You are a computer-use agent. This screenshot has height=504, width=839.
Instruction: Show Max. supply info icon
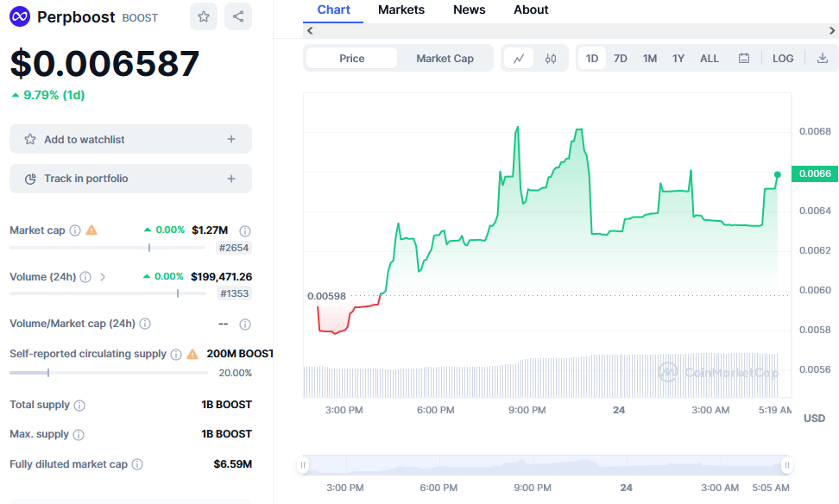[79, 434]
